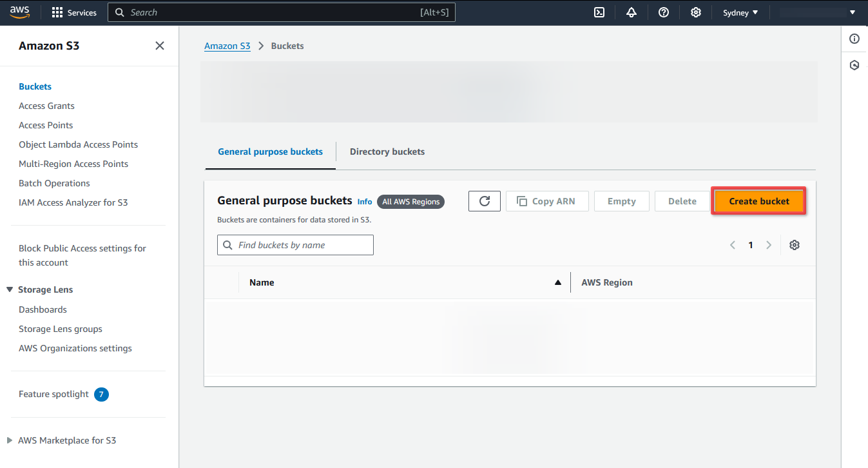Screen dimensions: 868x468
Task: Open Block Public Access settings for this account
Action: pyautogui.click(x=82, y=255)
